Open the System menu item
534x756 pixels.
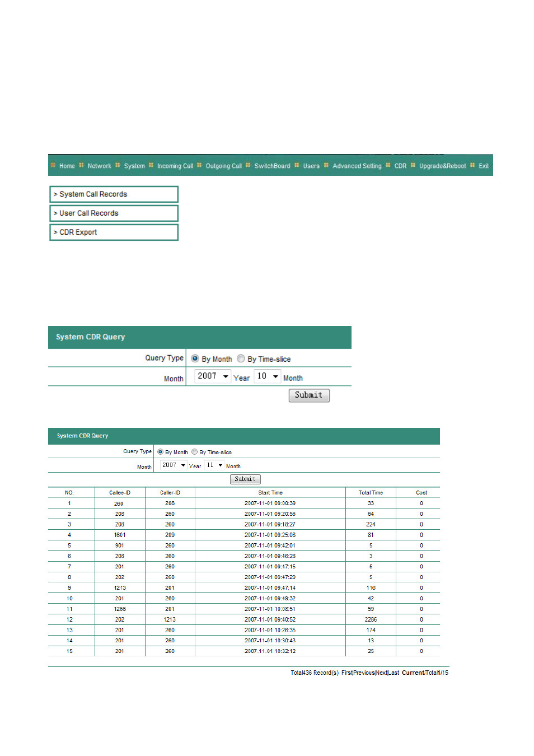click(x=134, y=166)
